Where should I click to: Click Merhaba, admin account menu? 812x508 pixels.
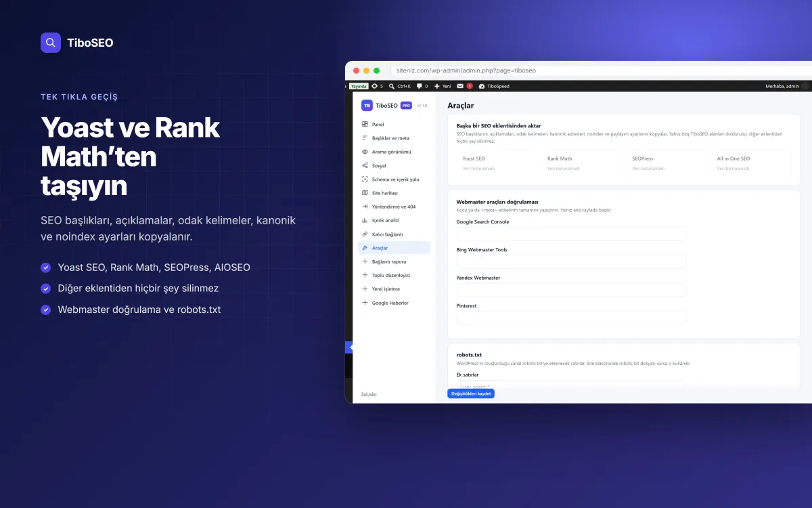782,86
